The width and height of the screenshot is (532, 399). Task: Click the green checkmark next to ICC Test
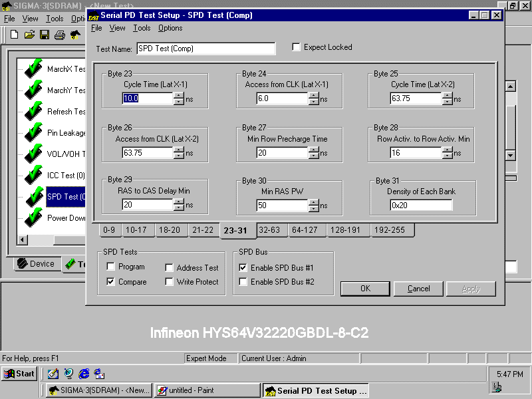[x=33, y=175]
